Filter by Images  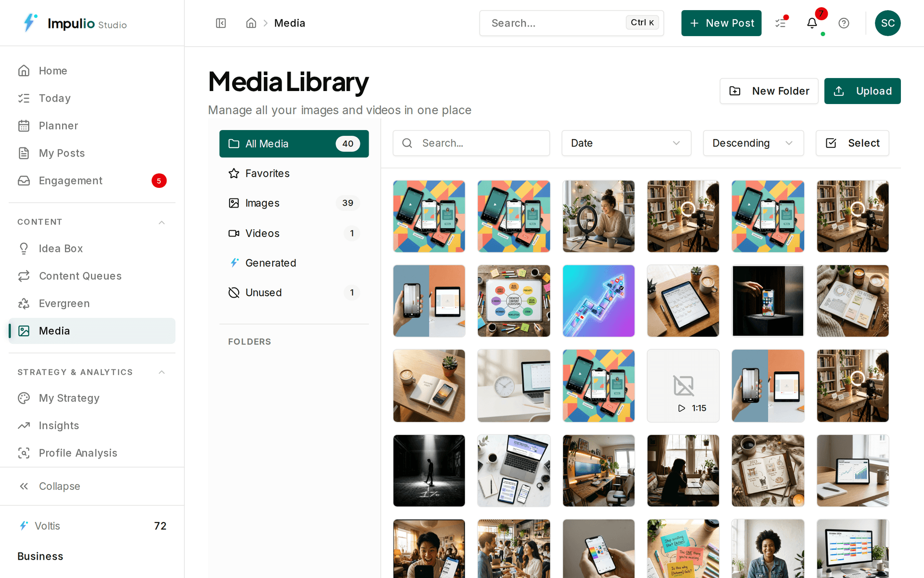point(294,203)
